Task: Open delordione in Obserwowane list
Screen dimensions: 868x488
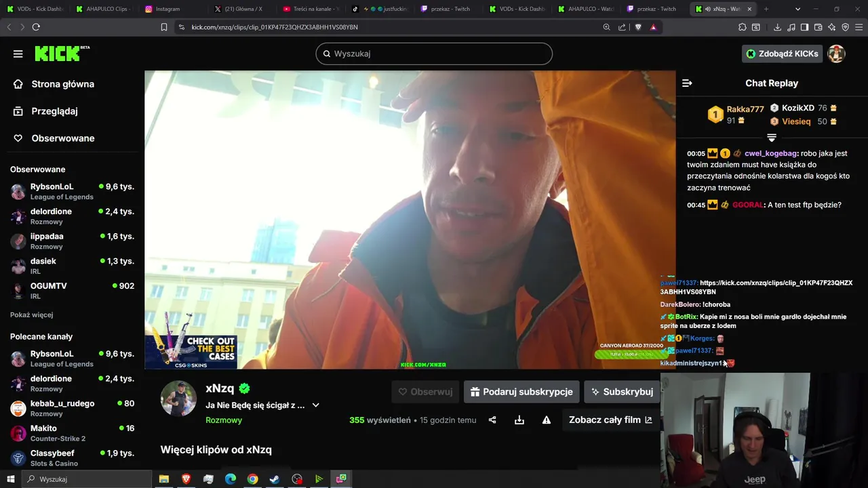Action: (72, 216)
